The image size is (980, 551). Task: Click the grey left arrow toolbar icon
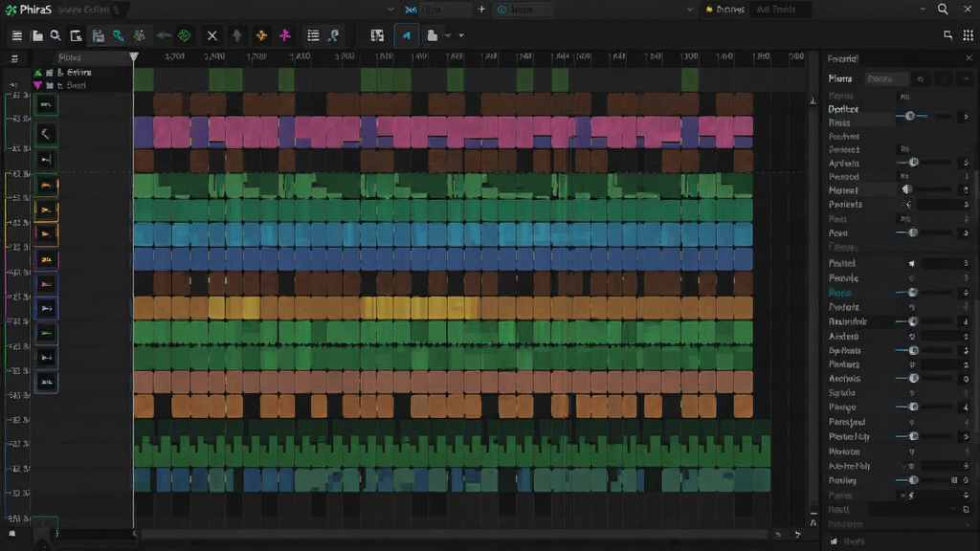coord(164,35)
